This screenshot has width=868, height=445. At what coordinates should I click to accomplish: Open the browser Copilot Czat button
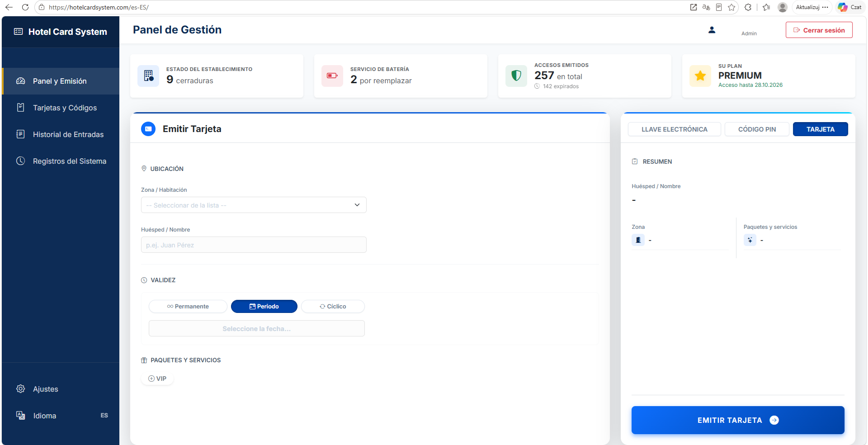849,7
